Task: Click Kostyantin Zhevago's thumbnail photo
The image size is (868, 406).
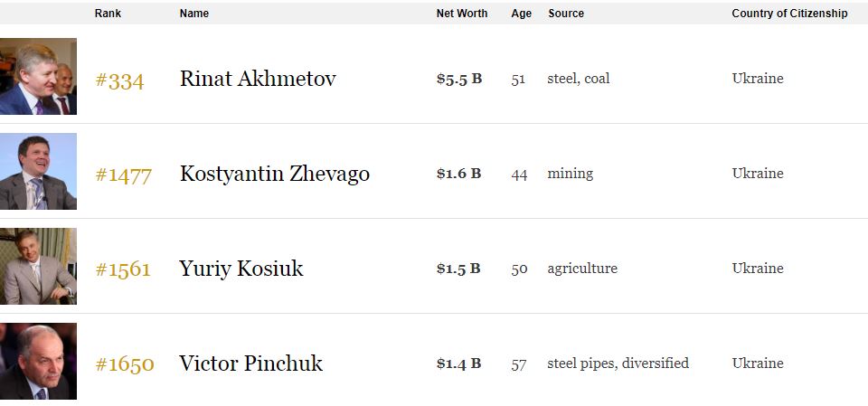Action: (x=38, y=172)
